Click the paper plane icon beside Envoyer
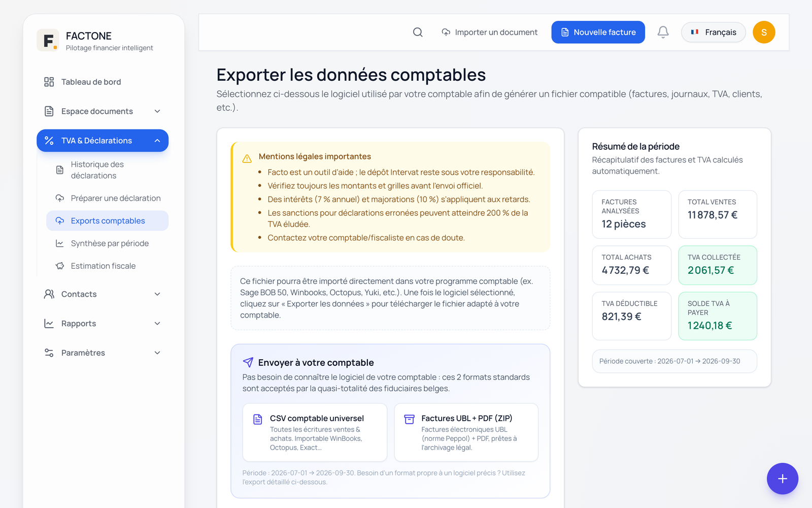The image size is (812, 508). tap(248, 362)
